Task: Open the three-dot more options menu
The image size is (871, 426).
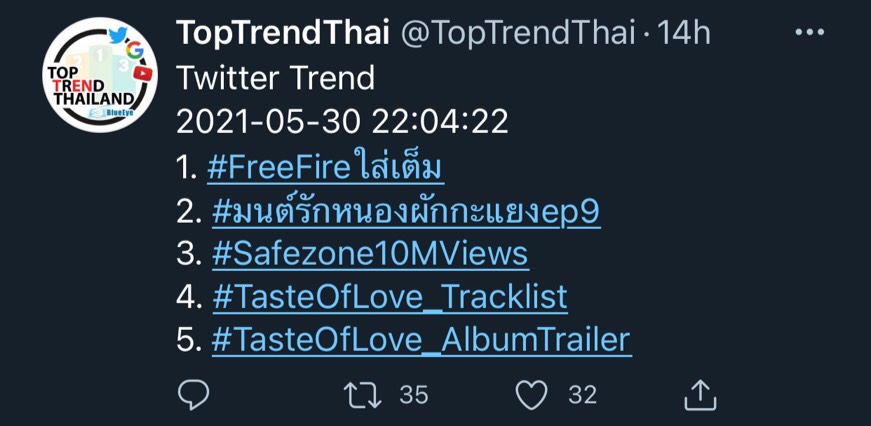Action: click(809, 32)
